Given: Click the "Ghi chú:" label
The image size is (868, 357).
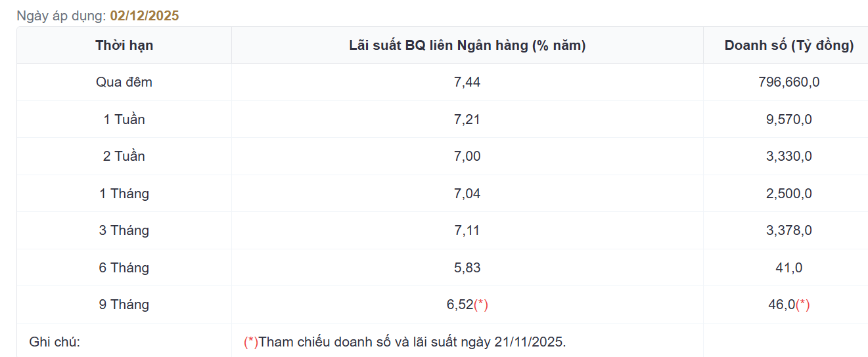Looking at the screenshot, I should click(55, 342).
